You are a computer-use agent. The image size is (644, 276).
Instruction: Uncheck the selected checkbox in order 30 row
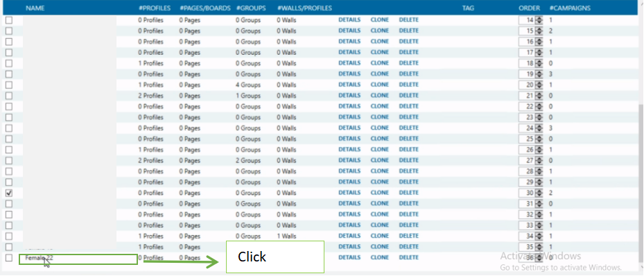(x=8, y=193)
